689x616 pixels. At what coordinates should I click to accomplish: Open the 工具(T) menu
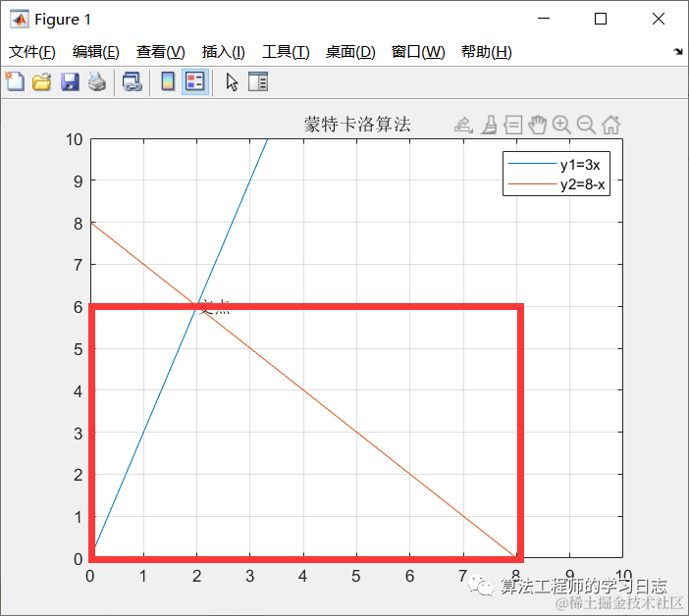point(286,52)
